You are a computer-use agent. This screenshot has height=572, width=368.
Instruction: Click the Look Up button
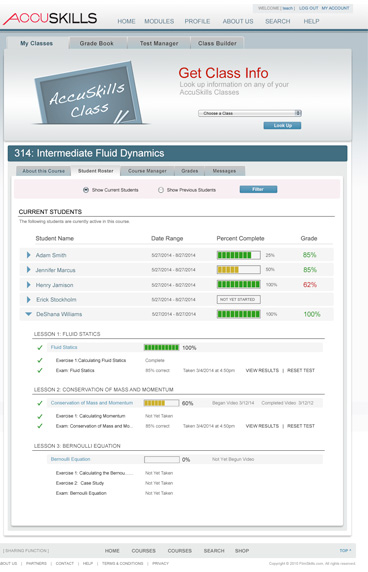point(282,125)
